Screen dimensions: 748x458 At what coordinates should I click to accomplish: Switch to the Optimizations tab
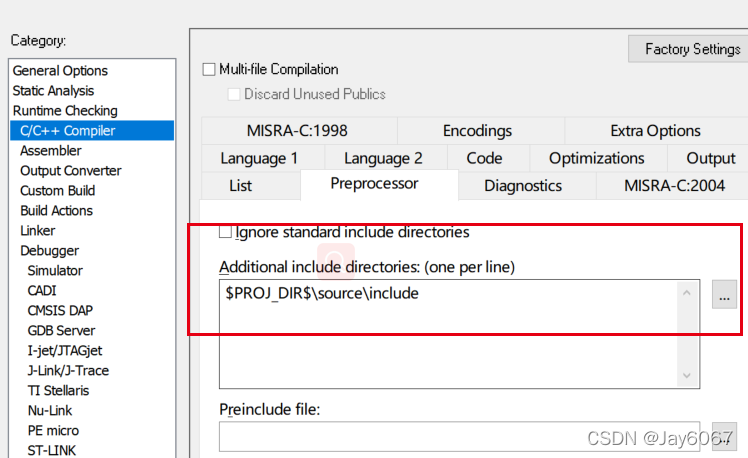coord(598,158)
